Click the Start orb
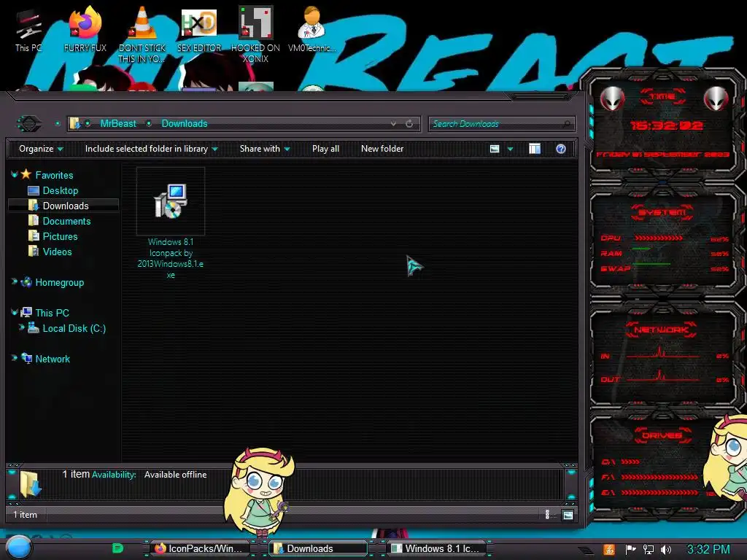747x560 pixels. point(18,548)
